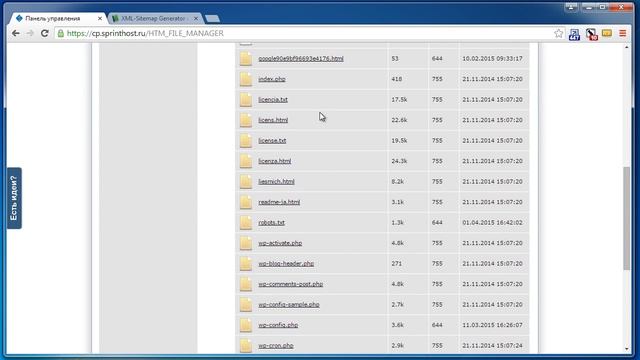This screenshot has width=640, height=360.
Task: Close the XML-Sitemap Generator tab
Action: 196,18
